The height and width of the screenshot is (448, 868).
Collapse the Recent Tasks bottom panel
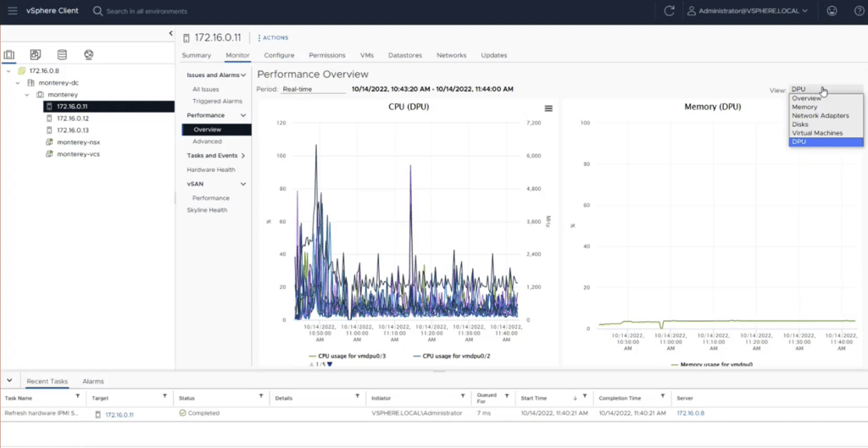9,380
